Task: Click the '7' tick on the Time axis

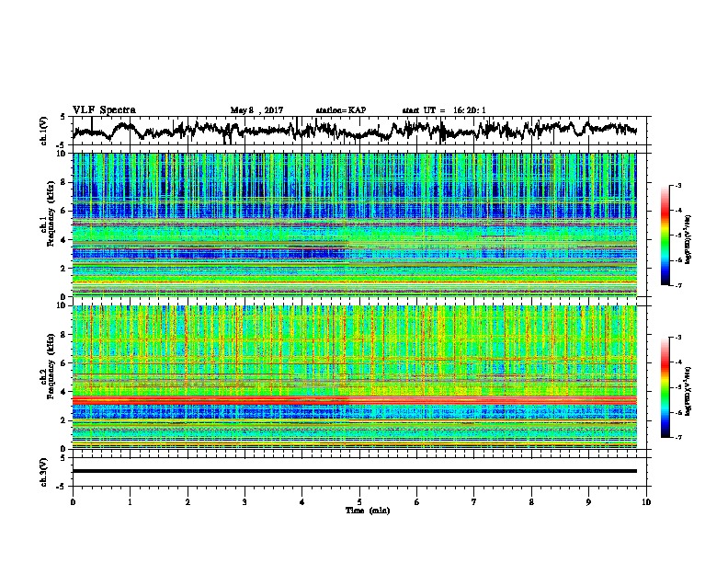Action: 474,502
